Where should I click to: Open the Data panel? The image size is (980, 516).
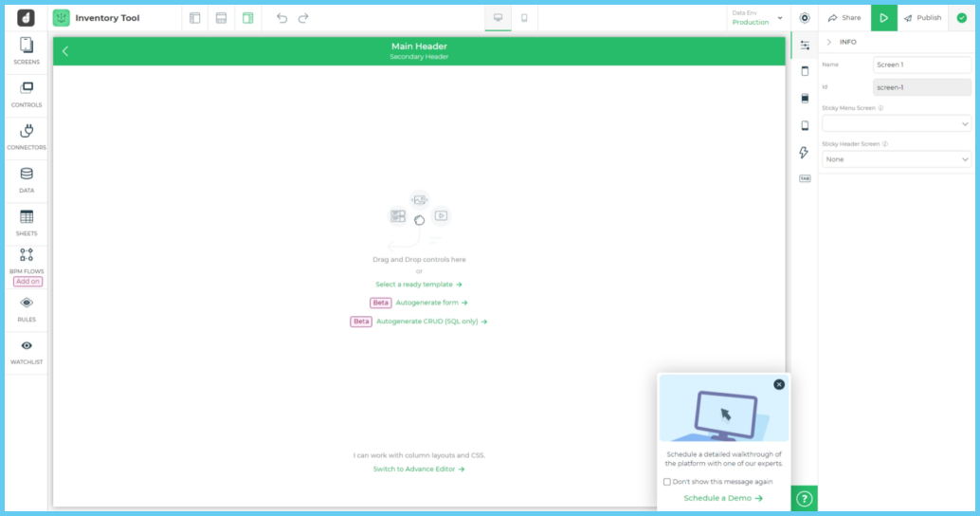(x=27, y=179)
